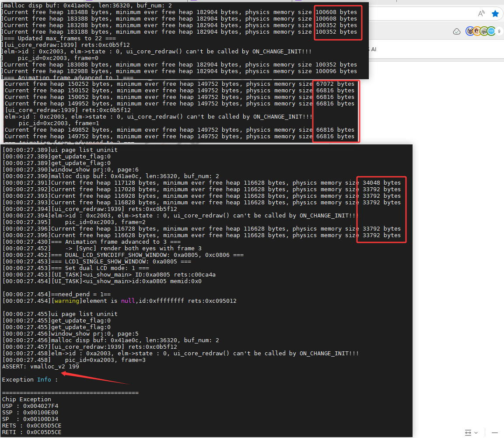
Task: Click the 'pic_id=0xc2003, frame=2' log line
Action: tap(74, 222)
